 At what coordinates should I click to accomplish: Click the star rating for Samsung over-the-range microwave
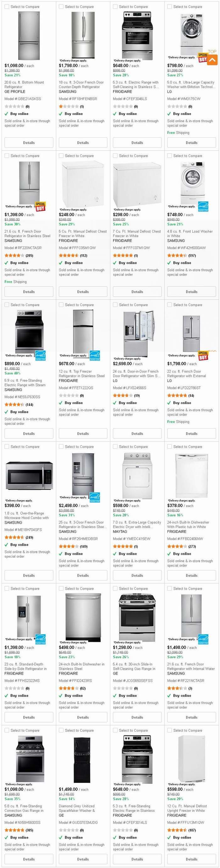(x=14, y=538)
